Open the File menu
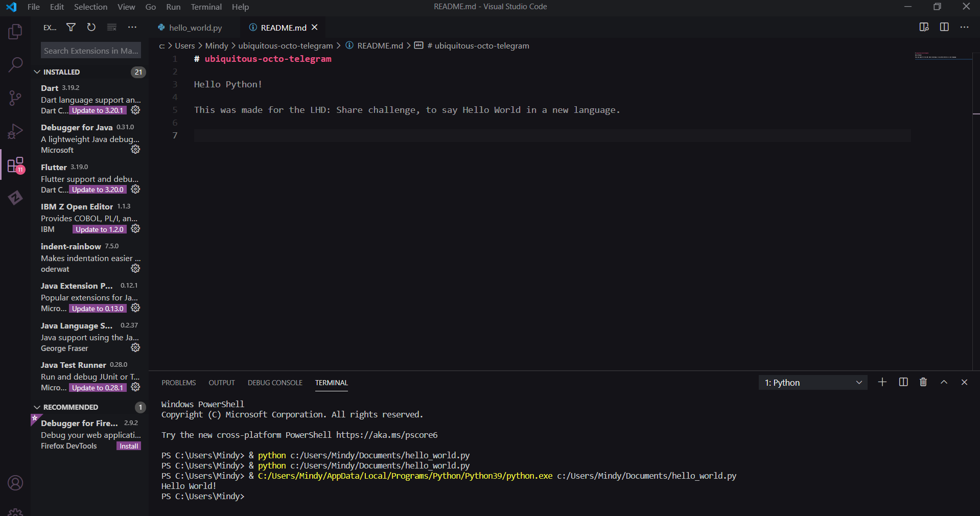 click(x=34, y=7)
